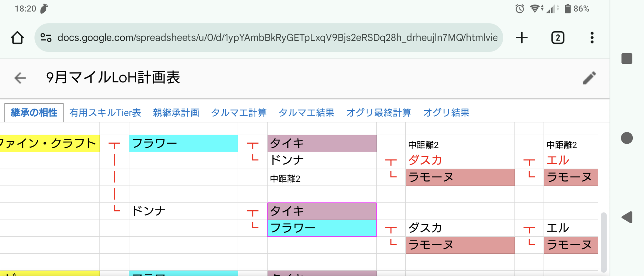
Task: Select ドンナ cell directly below タイキ
Action: click(x=322, y=160)
